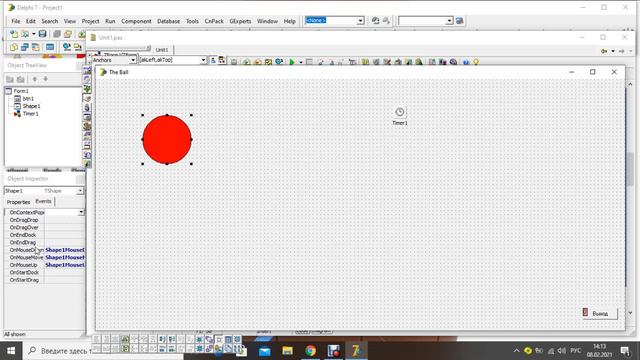Open the Project menu
The image size is (640, 360).
[90, 21]
